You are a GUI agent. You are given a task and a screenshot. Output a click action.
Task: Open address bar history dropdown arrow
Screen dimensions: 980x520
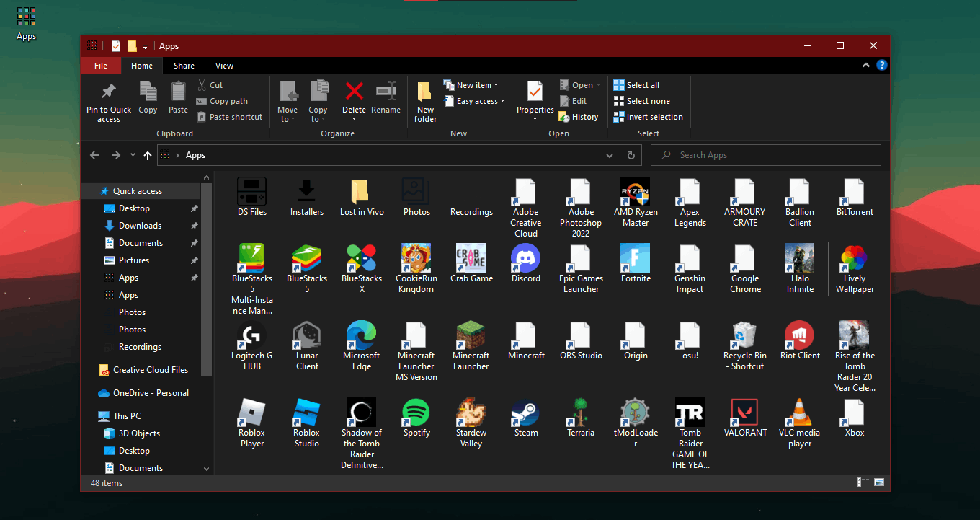tap(610, 155)
